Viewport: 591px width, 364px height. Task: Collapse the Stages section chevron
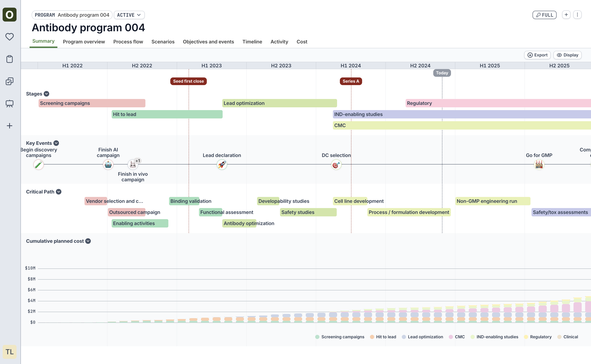click(x=46, y=94)
